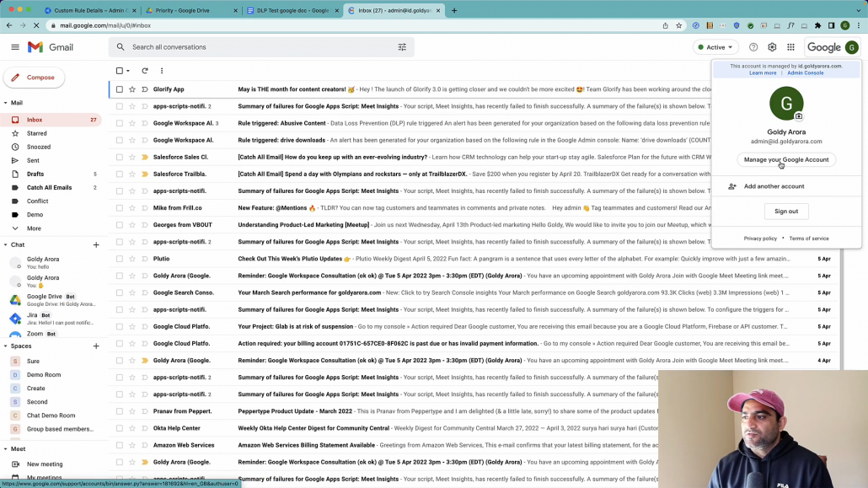Start a new chat with plus icon
The width and height of the screenshot is (868, 488).
pos(96,244)
